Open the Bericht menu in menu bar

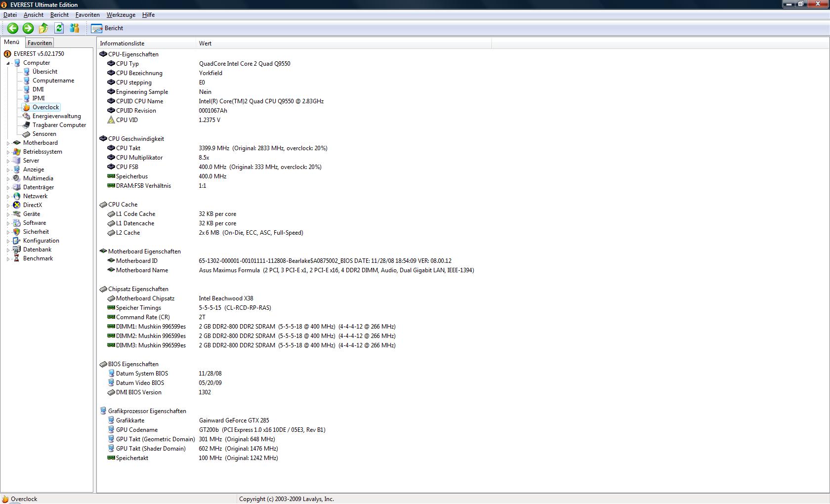[59, 15]
